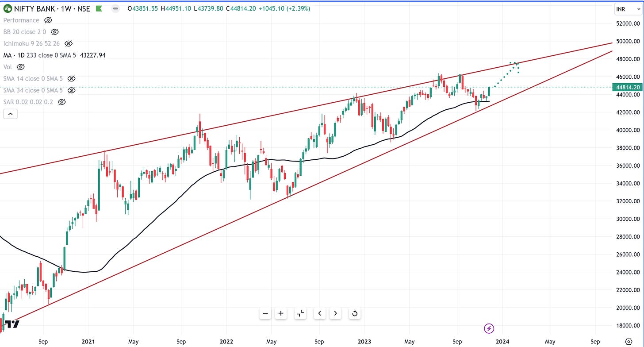
Task: Show the SAR indicator
Action: (x=61, y=102)
